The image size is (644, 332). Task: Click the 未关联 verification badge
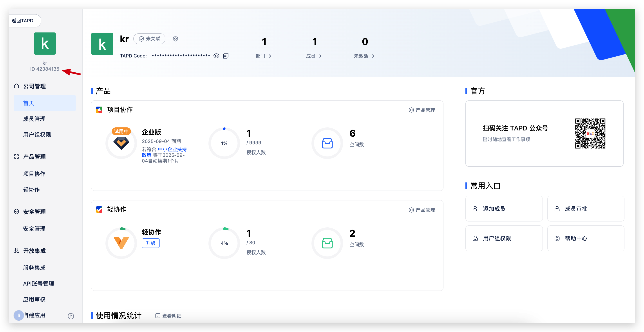pos(149,39)
